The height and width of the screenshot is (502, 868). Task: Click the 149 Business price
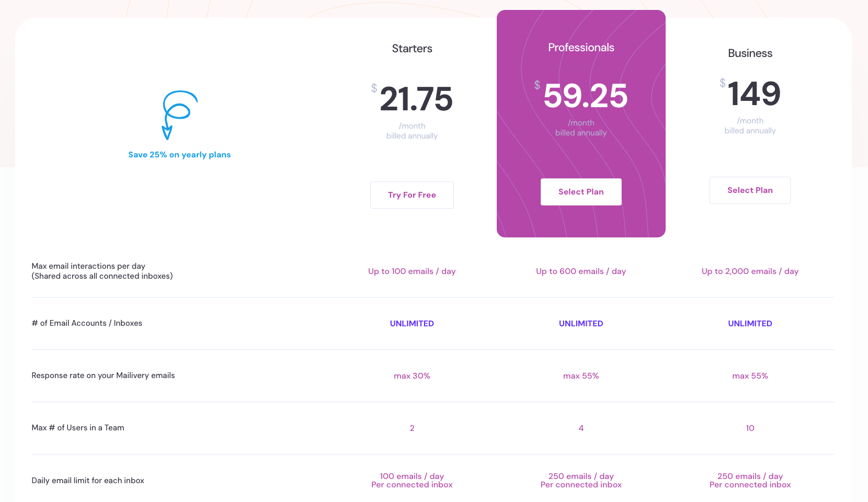[753, 94]
